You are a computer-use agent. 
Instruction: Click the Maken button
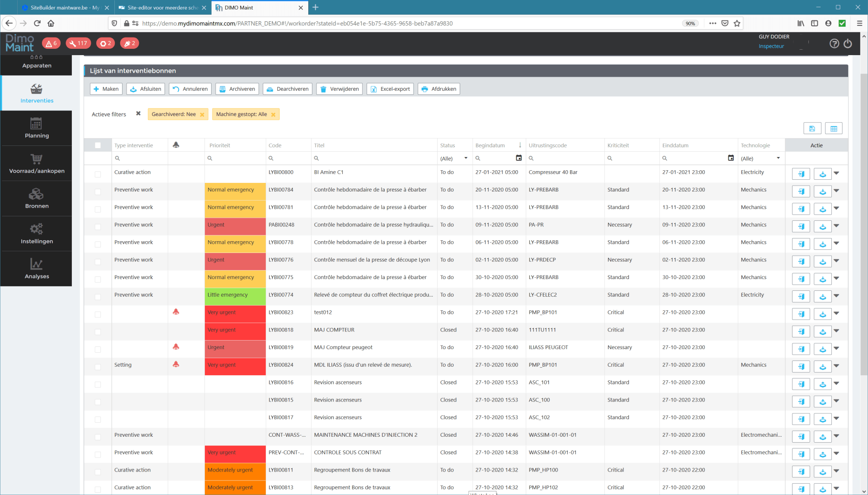(106, 89)
